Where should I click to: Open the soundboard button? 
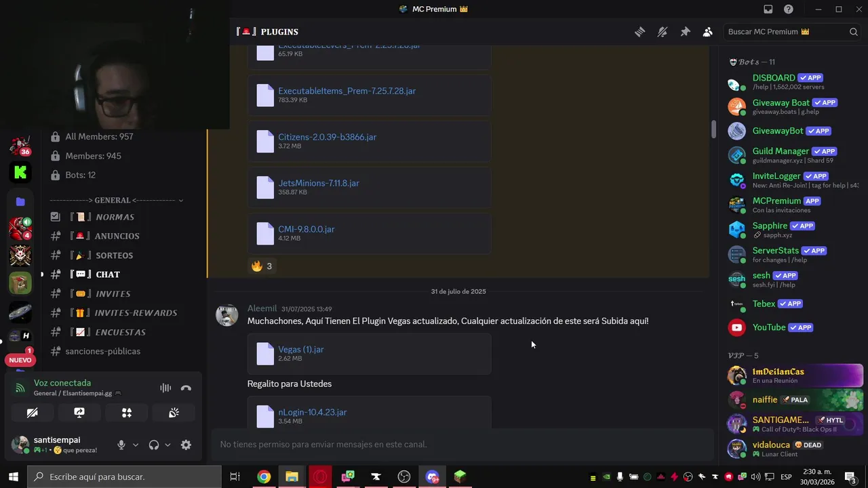pyautogui.click(x=174, y=412)
